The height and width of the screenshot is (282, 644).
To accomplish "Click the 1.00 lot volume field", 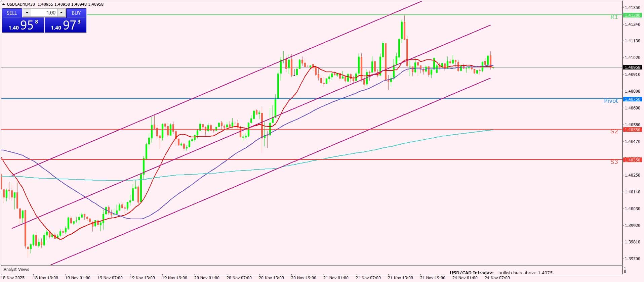I will click(x=44, y=13).
